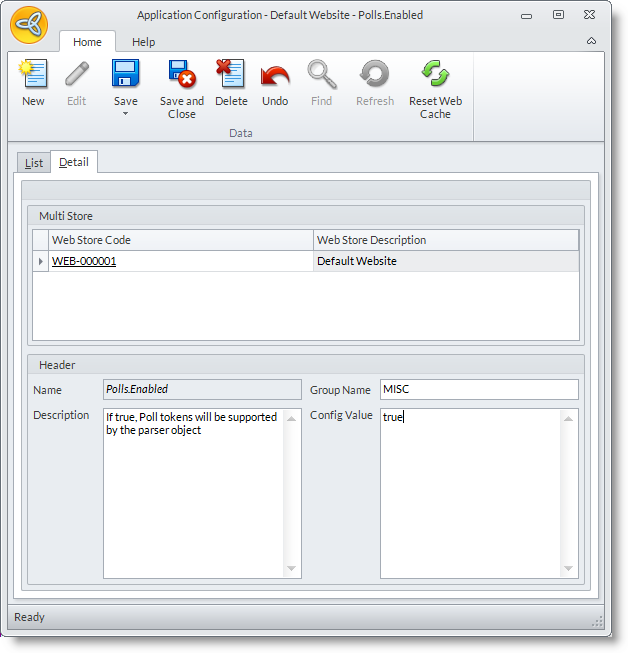Click the Save floppy disk icon
This screenshot has width=628, height=653.
click(x=125, y=76)
